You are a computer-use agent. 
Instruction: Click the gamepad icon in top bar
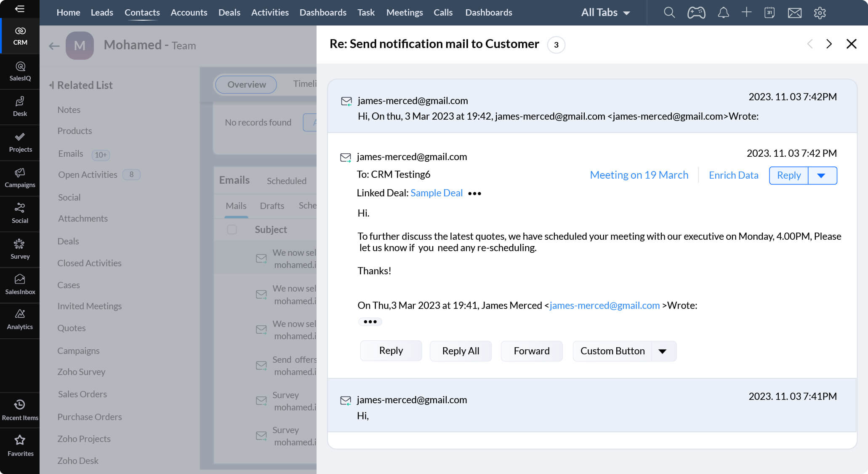[696, 13]
